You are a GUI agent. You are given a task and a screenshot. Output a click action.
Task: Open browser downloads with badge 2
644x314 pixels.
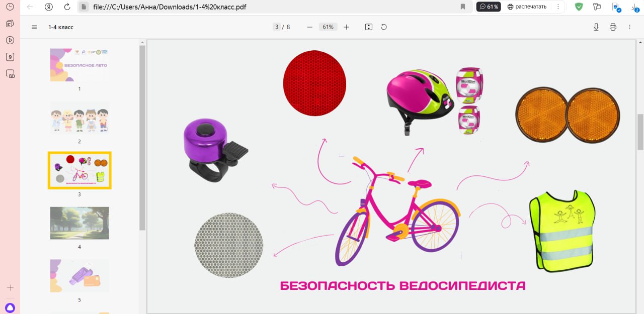coord(634,7)
